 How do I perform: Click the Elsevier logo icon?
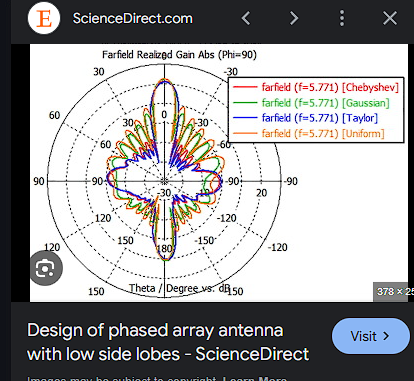point(44,18)
